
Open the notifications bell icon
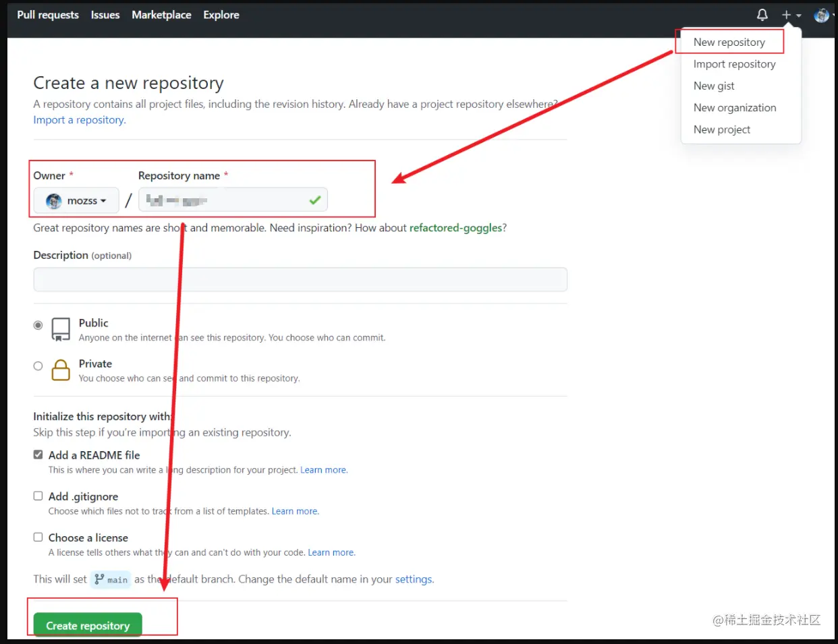point(762,15)
